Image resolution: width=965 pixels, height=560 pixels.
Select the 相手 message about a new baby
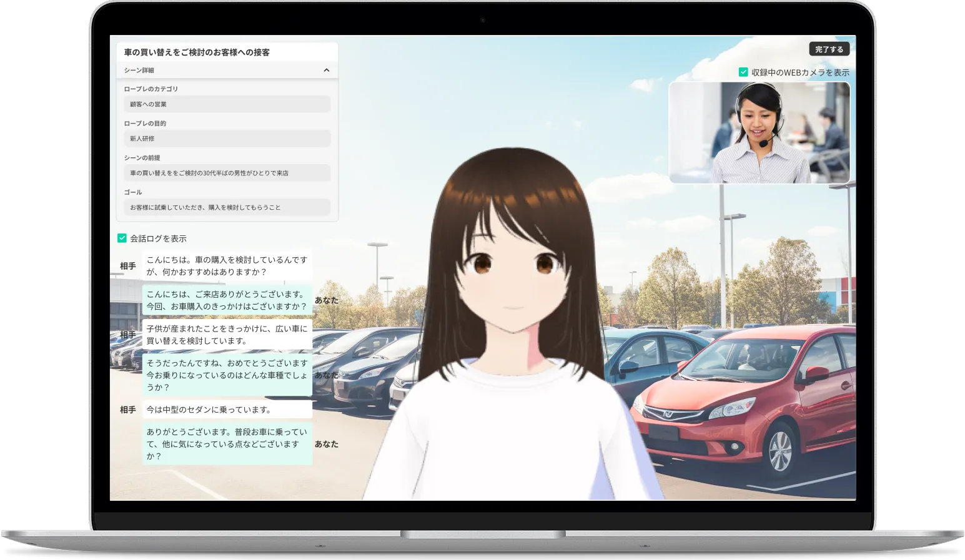coord(226,334)
